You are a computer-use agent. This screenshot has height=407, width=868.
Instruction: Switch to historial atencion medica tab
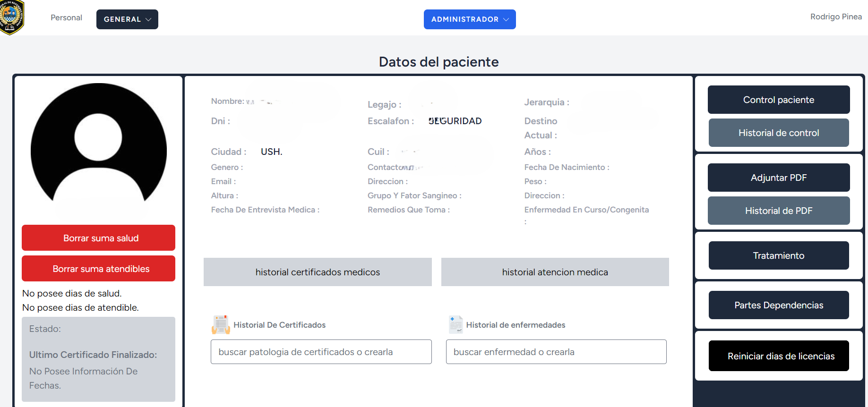[555, 272]
